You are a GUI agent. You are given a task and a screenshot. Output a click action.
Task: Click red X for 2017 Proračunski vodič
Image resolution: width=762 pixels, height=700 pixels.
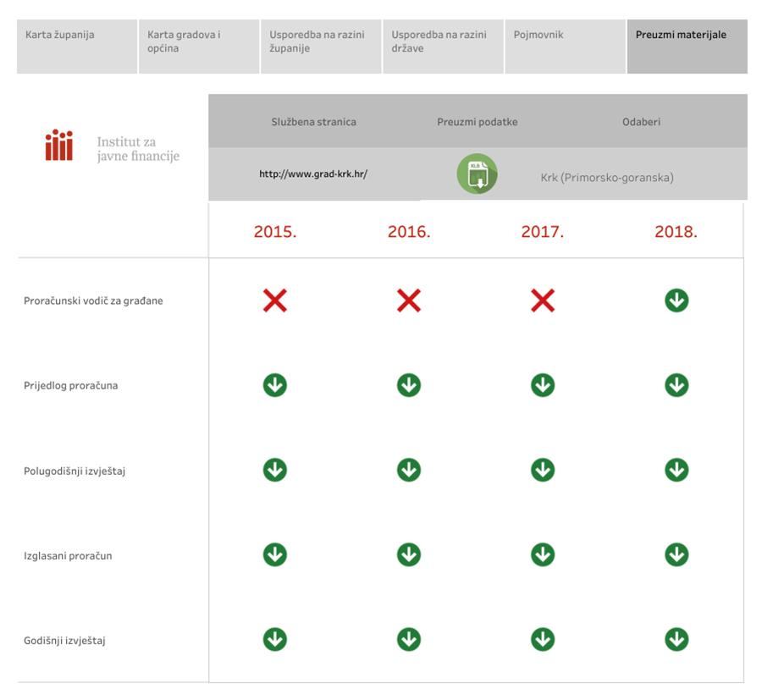point(542,300)
